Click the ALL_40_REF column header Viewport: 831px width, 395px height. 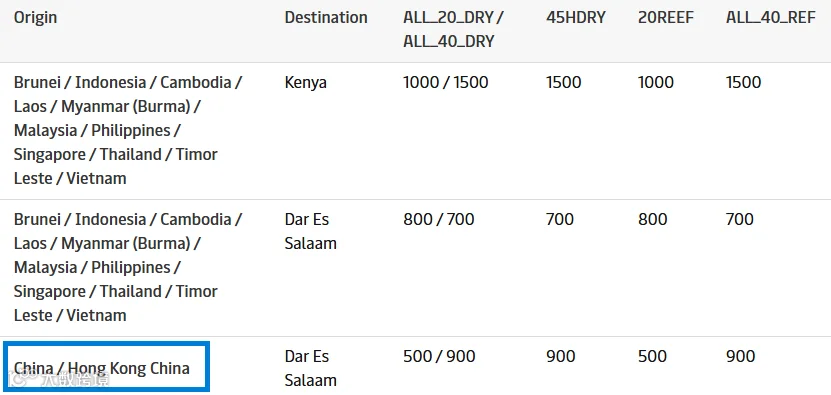(x=771, y=17)
